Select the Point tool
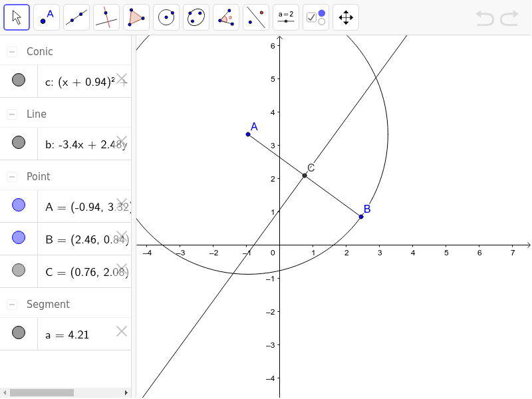Viewport: 532px width, 399px height. [47, 17]
